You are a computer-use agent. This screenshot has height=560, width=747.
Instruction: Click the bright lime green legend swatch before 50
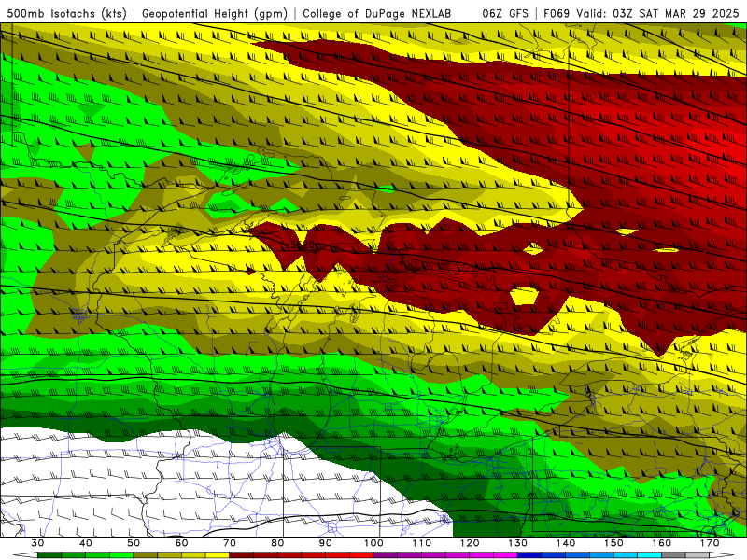coord(121,555)
